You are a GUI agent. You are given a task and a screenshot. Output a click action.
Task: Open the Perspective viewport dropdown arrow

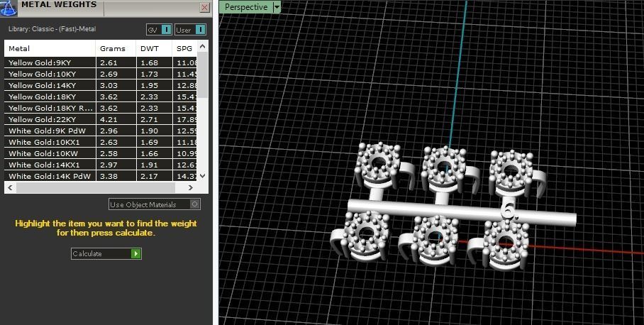(x=277, y=7)
